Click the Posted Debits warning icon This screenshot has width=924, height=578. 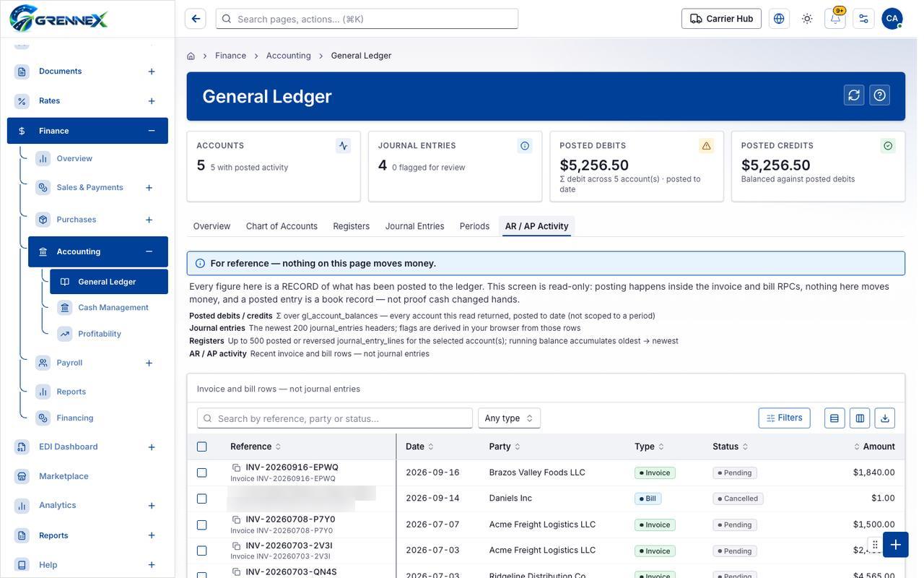coord(706,146)
